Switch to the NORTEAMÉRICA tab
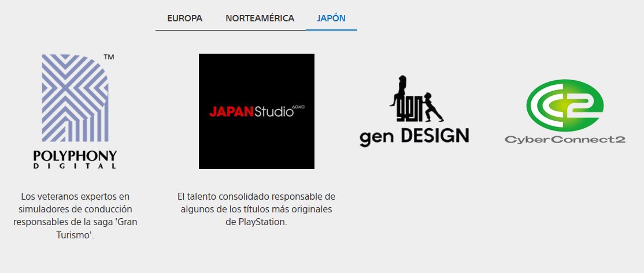 (x=260, y=18)
